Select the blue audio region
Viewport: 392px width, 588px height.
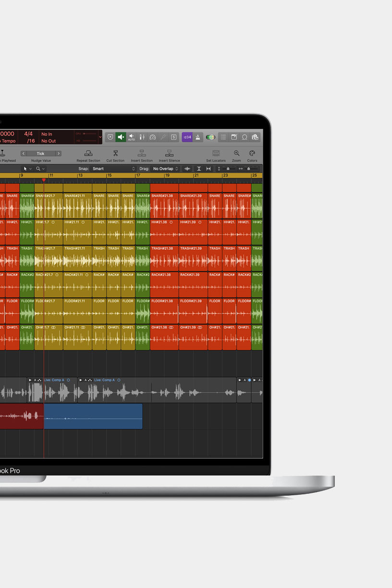[x=93, y=416]
